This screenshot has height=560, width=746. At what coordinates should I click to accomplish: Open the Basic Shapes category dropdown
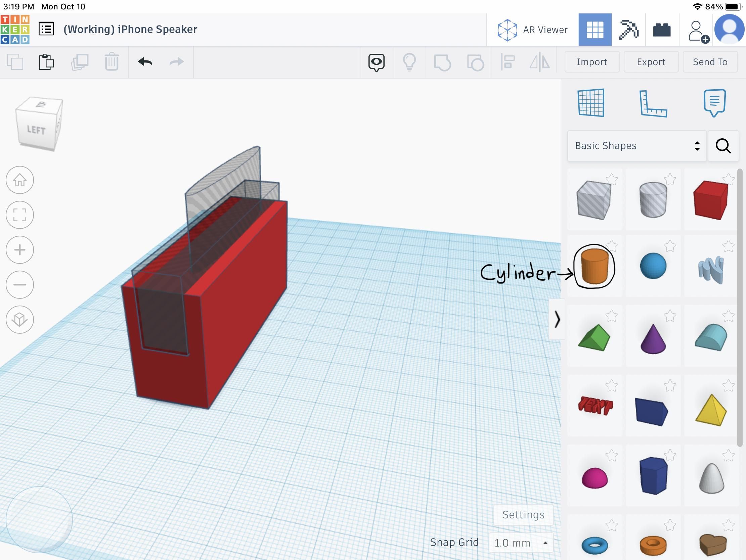[637, 146]
